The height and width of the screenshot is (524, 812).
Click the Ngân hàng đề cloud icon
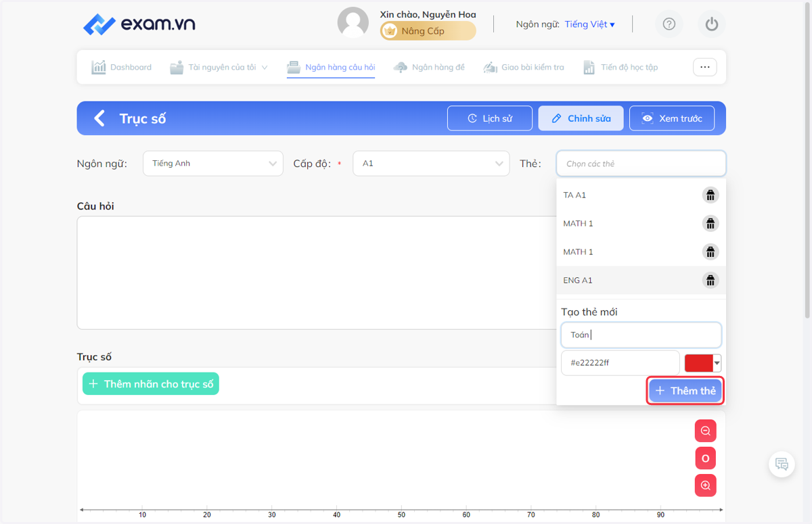click(401, 67)
